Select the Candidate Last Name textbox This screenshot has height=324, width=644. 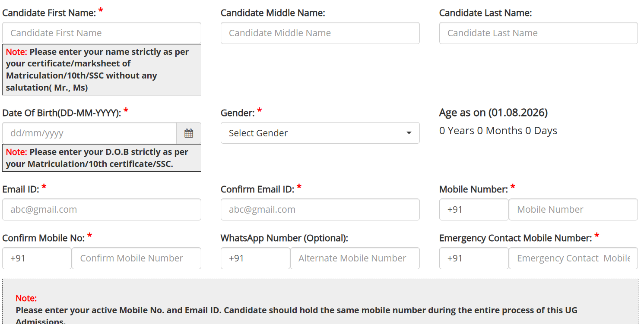click(538, 33)
